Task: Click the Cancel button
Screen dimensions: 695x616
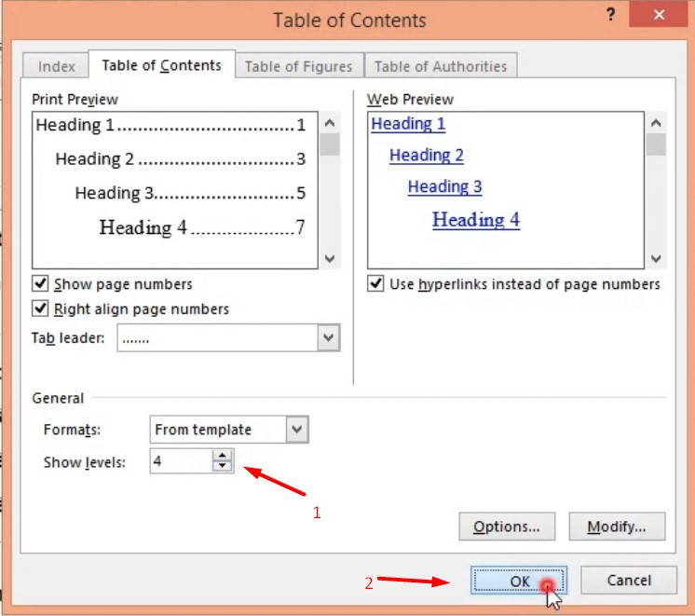Action: (628, 581)
